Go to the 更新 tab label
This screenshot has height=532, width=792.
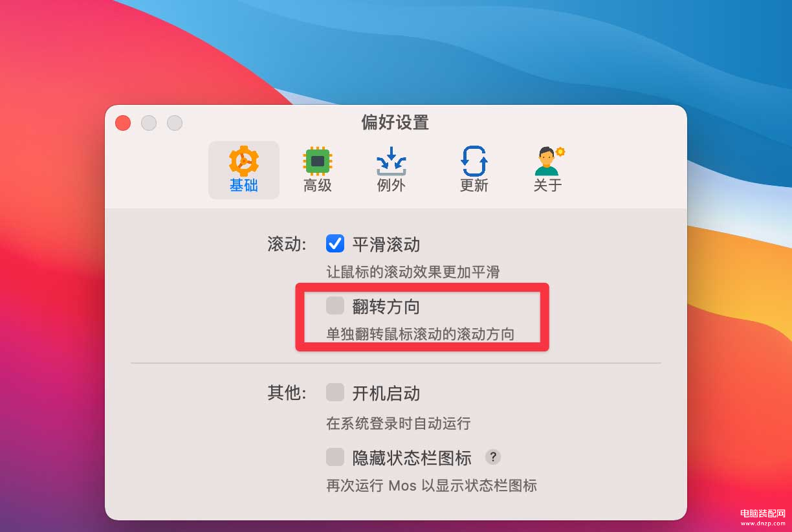474,185
